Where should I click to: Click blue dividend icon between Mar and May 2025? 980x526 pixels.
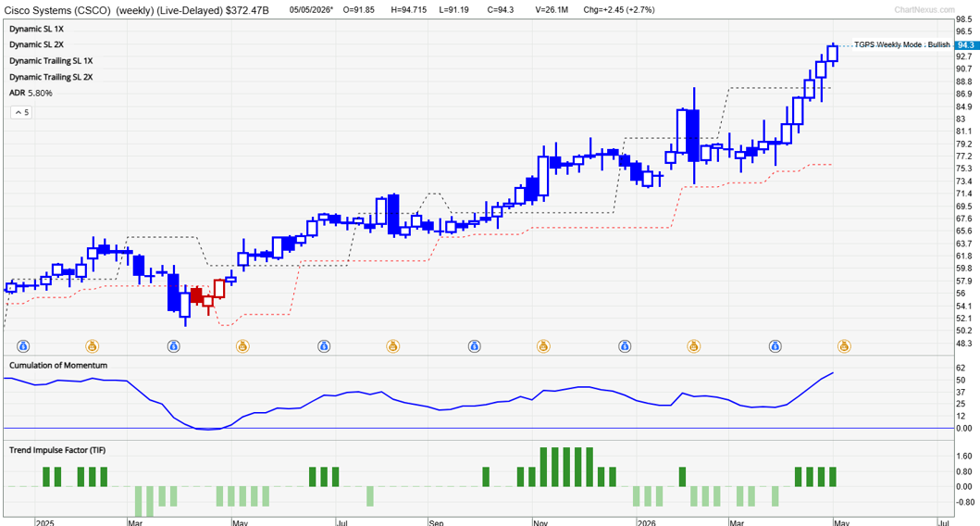coord(174,345)
